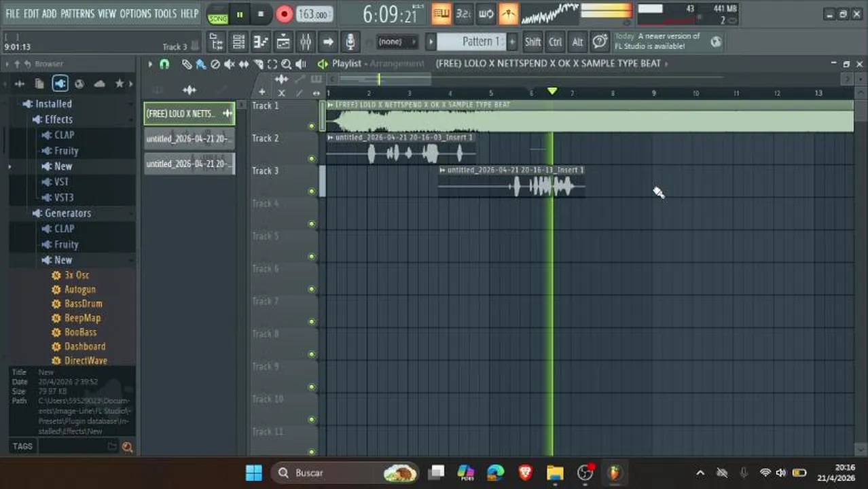Mute Track 4 with its green dot
The height and width of the screenshot is (489, 868).
tap(312, 224)
